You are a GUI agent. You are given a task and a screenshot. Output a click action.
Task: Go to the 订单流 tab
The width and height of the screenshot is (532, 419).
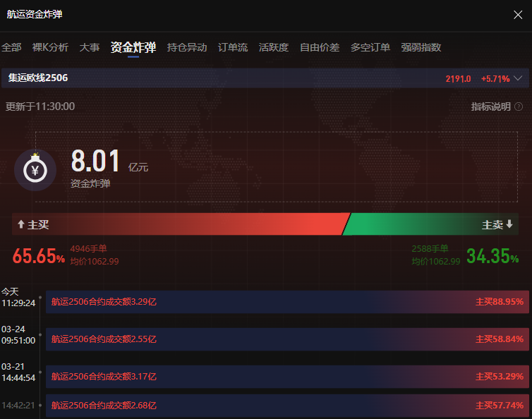point(233,47)
